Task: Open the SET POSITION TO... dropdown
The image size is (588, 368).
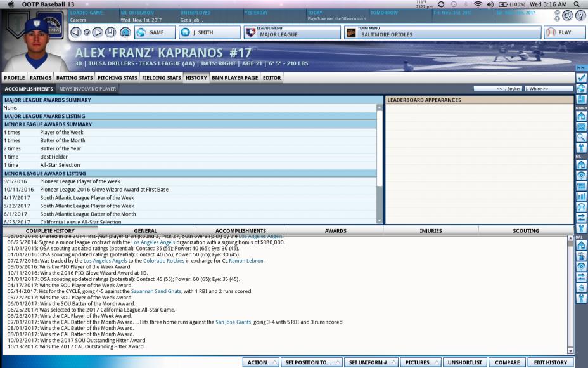Action: [x=312, y=362]
